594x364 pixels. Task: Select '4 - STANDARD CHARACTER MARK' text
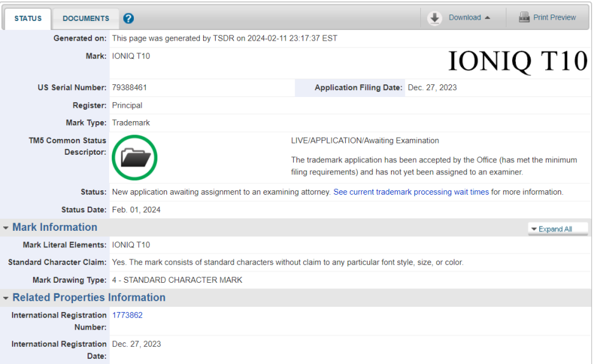coord(177,280)
